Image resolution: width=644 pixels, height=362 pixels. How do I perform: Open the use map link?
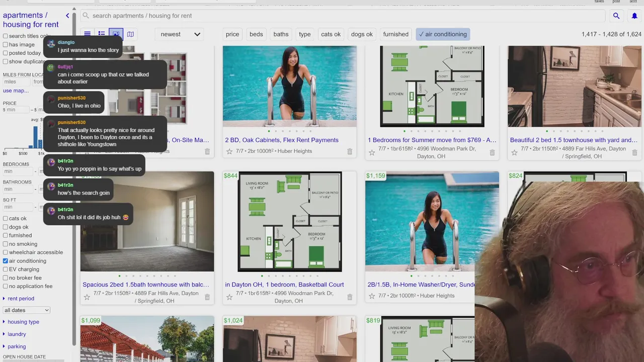pos(16,90)
